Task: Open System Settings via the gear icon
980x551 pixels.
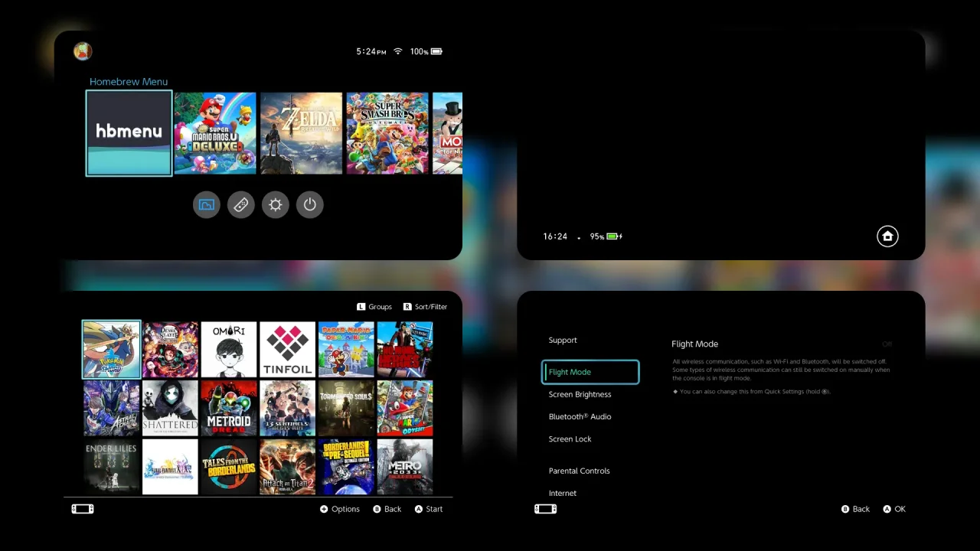Action: [275, 204]
